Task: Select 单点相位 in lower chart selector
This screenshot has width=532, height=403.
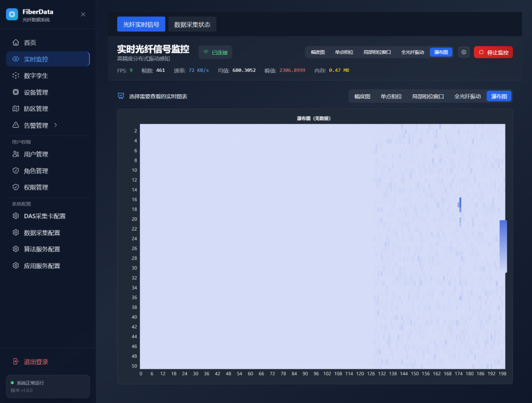Action: pos(391,96)
